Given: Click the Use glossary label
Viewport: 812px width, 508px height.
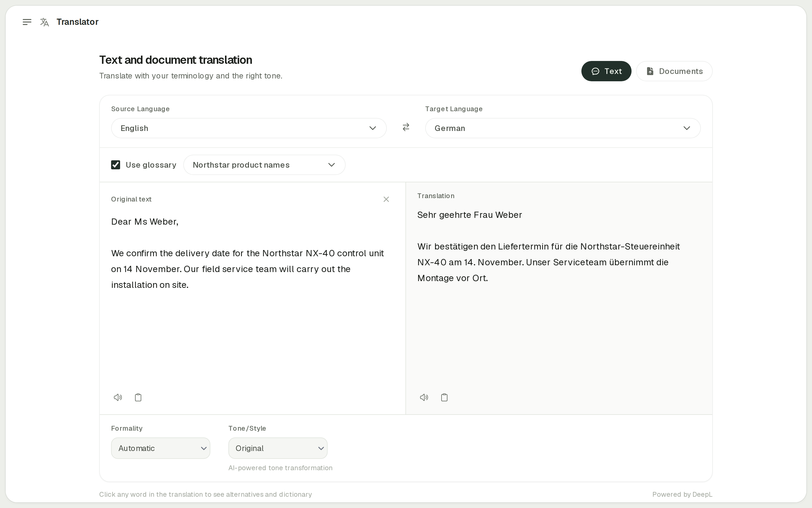Looking at the screenshot, I should coord(151,165).
